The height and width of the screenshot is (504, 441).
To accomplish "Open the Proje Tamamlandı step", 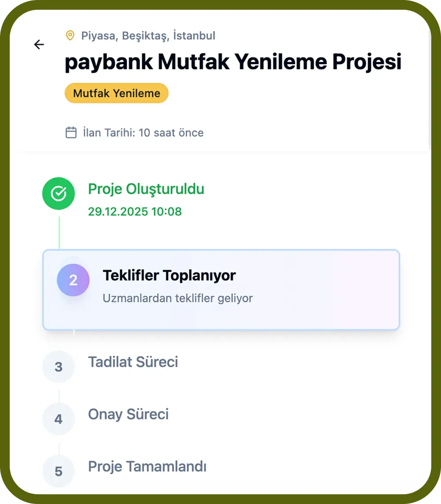I will coord(147,466).
